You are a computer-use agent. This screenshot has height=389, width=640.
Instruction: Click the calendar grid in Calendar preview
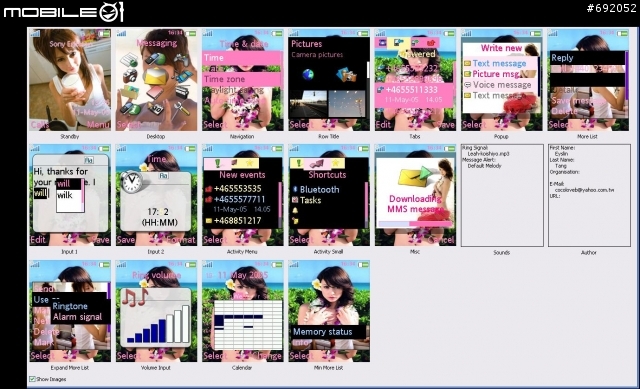click(248, 325)
